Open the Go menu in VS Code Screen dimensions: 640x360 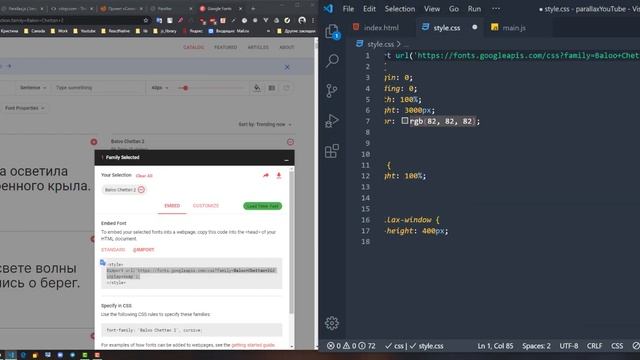pyautogui.click(x=454, y=9)
